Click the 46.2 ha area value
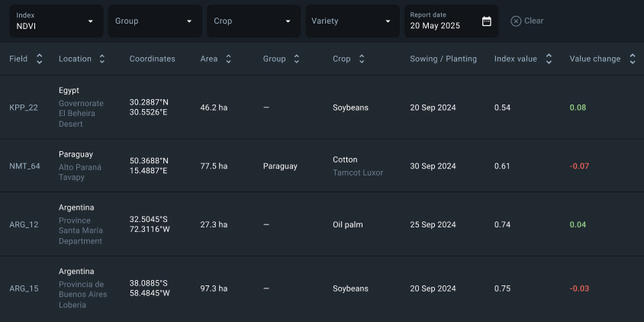The width and height of the screenshot is (644, 322). click(x=214, y=108)
